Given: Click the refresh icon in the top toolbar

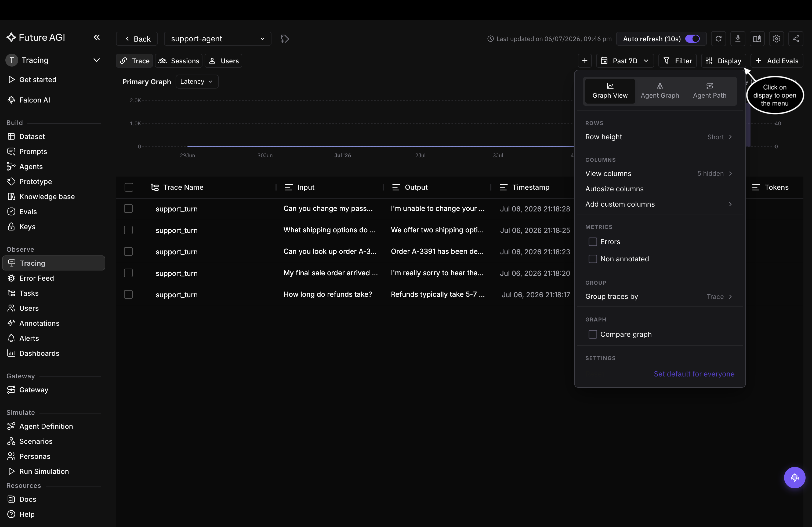Looking at the screenshot, I should (x=718, y=39).
